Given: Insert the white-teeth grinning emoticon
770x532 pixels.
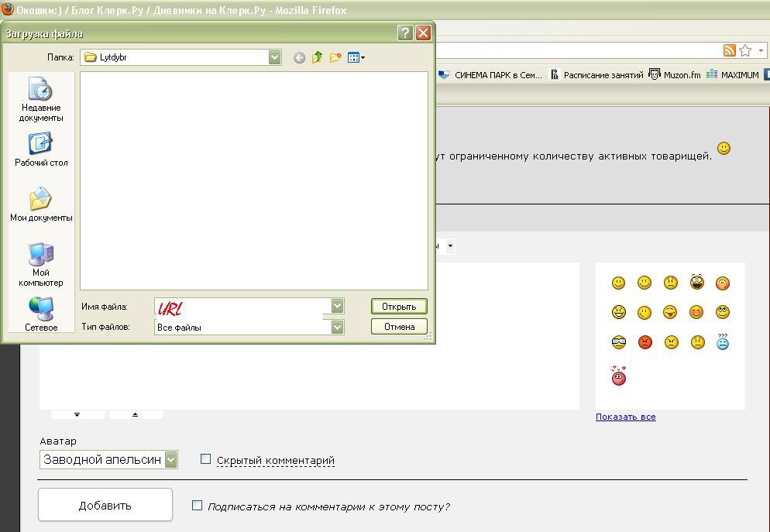Looking at the screenshot, I should [619, 312].
